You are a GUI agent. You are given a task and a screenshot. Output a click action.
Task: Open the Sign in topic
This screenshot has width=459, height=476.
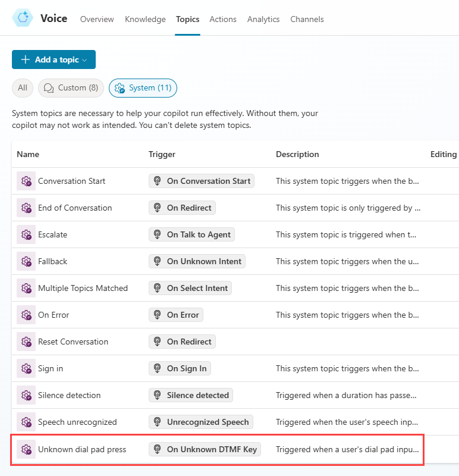[51, 368]
